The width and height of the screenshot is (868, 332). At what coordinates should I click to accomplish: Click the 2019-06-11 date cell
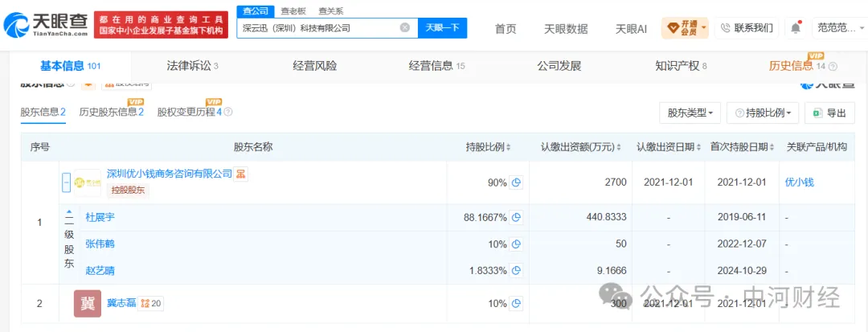741,217
